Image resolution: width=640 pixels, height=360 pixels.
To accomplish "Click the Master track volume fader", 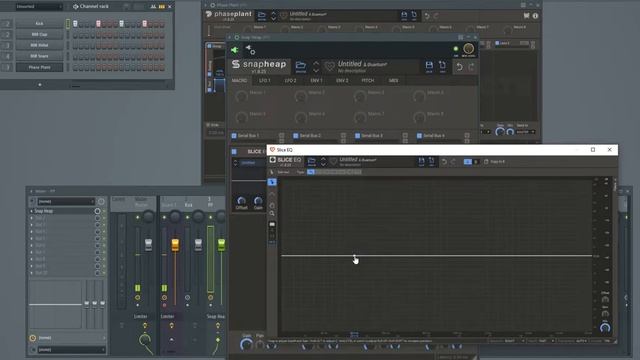I will 149,244.
